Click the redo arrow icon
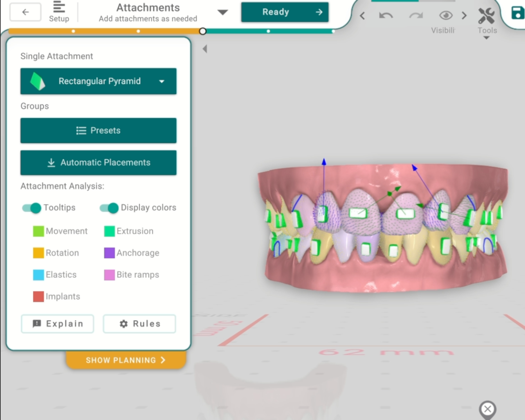This screenshot has width=525, height=420. pos(416,15)
